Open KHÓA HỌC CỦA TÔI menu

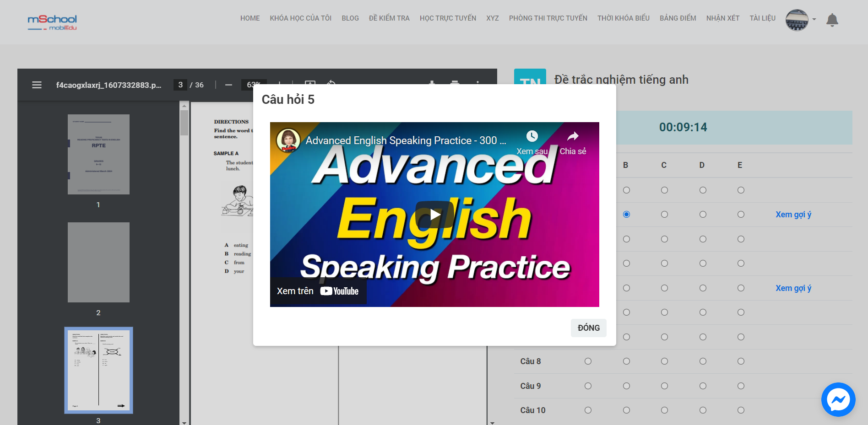click(x=301, y=18)
